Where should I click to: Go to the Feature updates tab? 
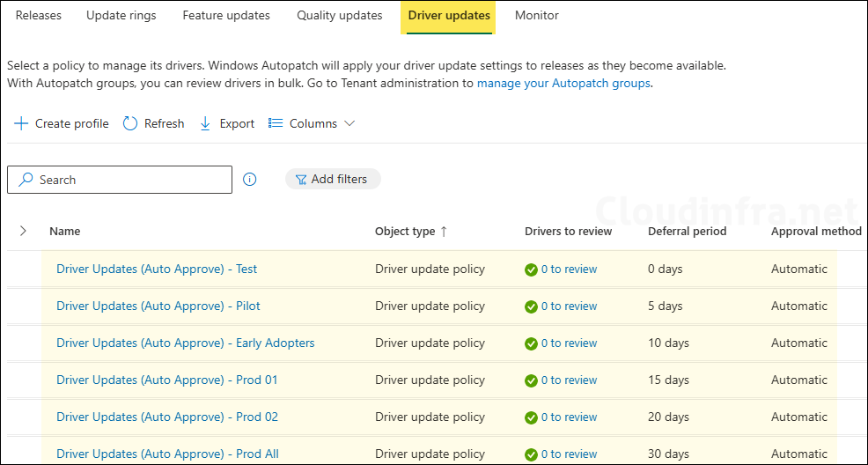point(226,15)
